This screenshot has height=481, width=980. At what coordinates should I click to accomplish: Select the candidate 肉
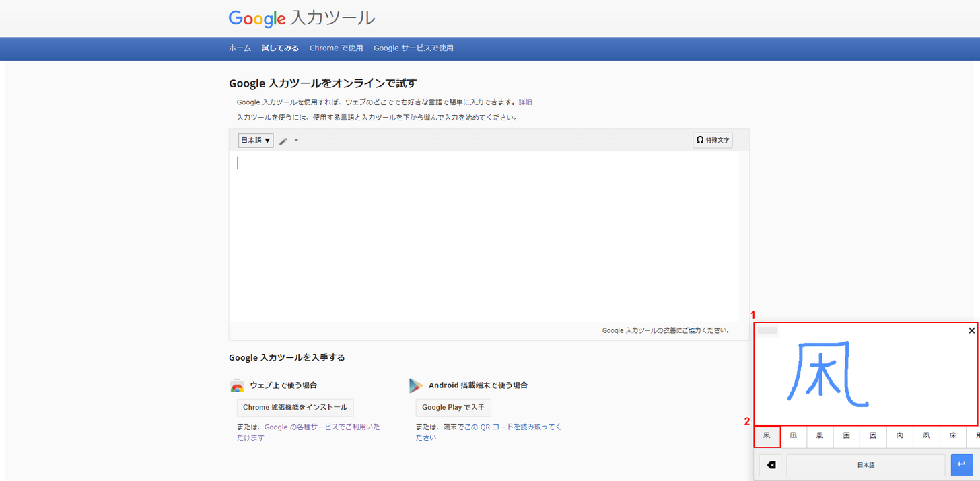click(x=900, y=437)
